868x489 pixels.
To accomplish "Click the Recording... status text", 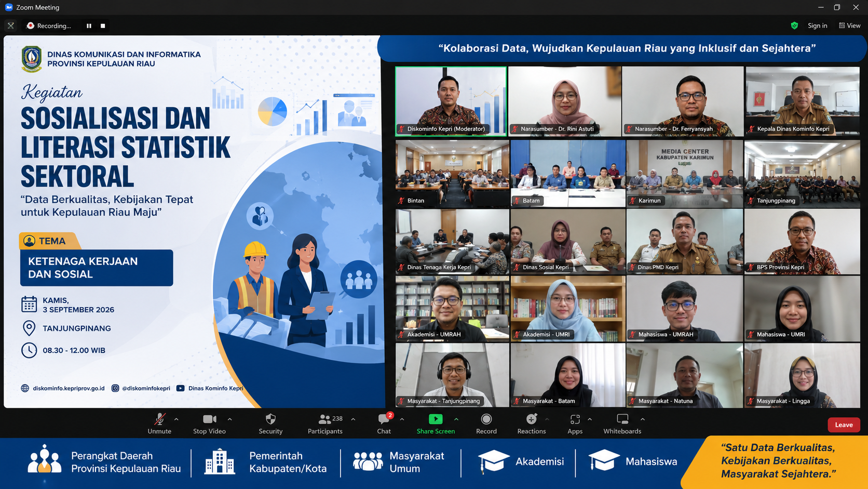I will [54, 26].
